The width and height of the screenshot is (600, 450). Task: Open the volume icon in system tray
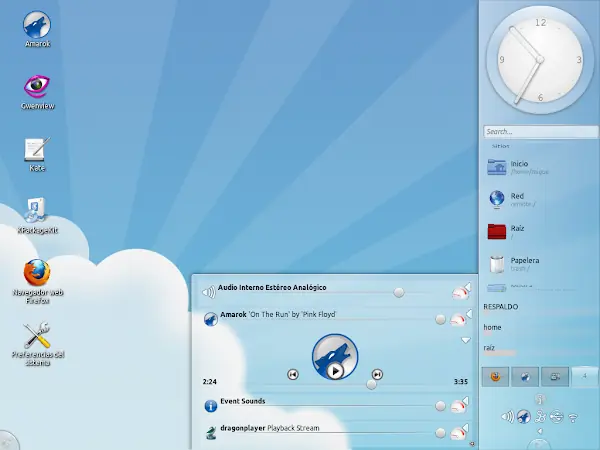coord(507,416)
